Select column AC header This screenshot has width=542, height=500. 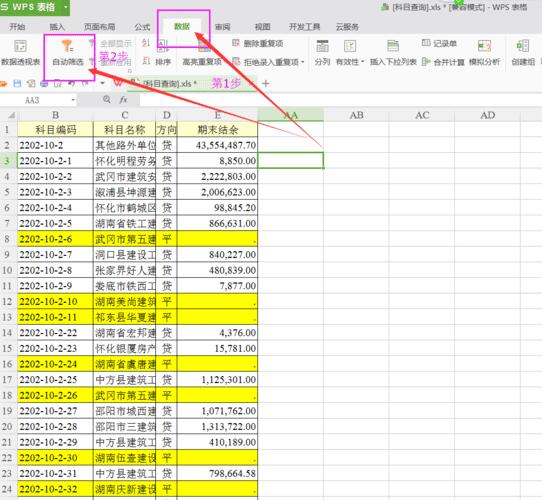[422, 115]
